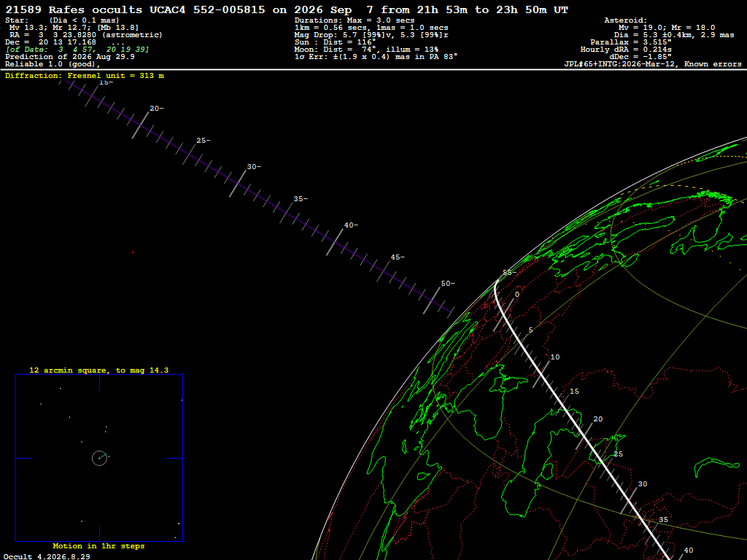Click the 50- marker near the globe edge
747x560 pixels.
tap(448, 284)
